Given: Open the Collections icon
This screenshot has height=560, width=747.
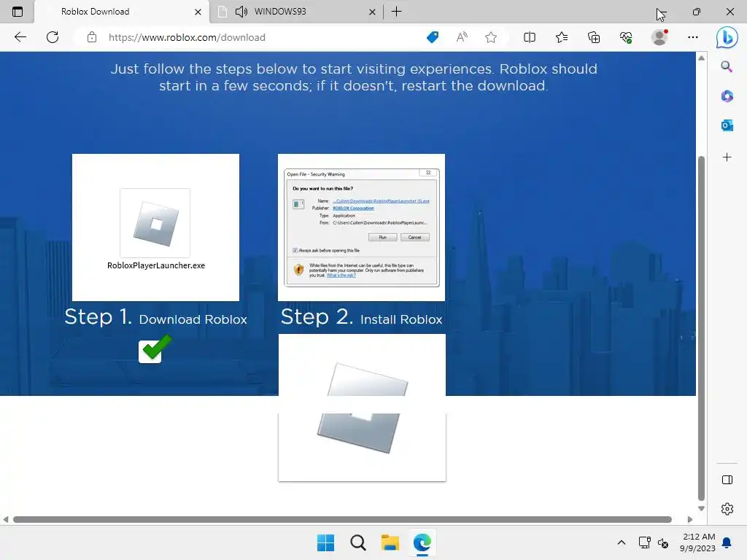Looking at the screenshot, I should point(594,37).
